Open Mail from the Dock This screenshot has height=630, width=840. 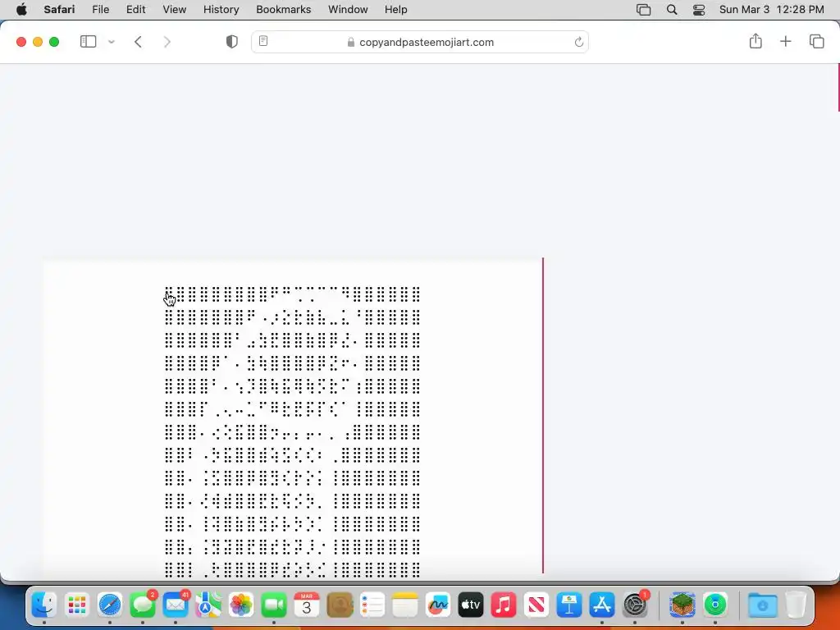(x=176, y=605)
